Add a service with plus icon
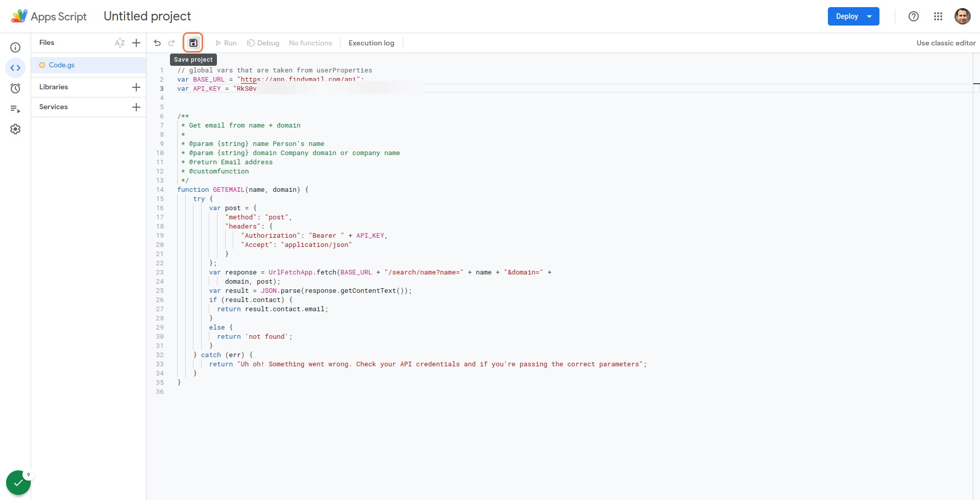980x500 pixels. [x=136, y=107]
